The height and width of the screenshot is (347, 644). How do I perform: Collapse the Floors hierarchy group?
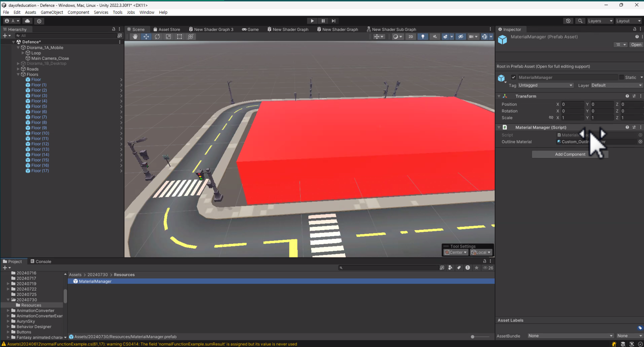18,74
